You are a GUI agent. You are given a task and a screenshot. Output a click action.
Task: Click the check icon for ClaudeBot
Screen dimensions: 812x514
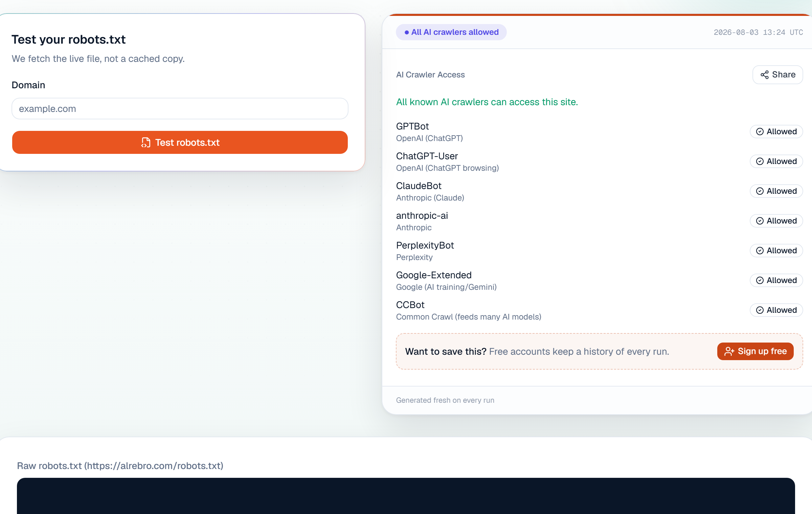point(760,191)
